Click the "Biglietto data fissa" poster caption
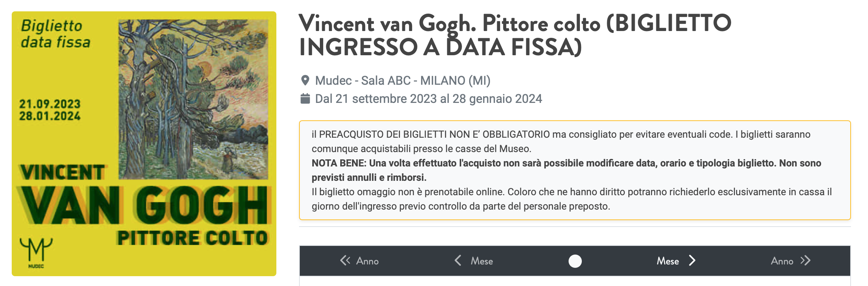Image resolution: width=868 pixels, height=286 pixels. click(x=55, y=34)
